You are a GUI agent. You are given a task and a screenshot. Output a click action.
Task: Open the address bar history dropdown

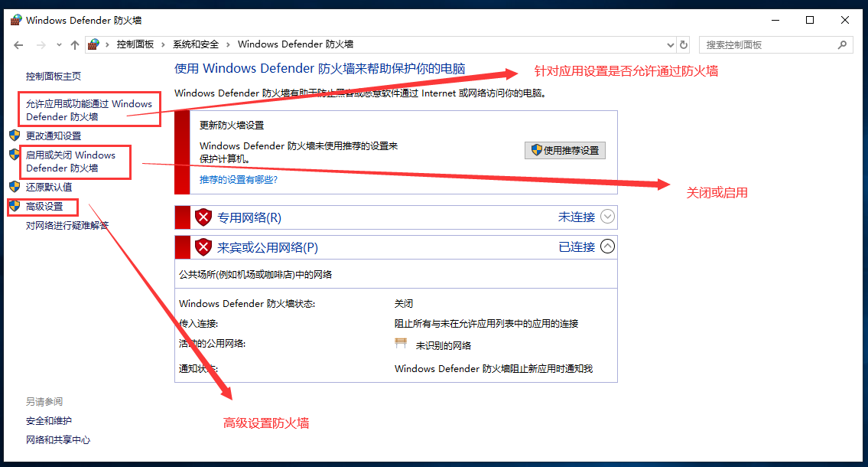click(x=671, y=45)
